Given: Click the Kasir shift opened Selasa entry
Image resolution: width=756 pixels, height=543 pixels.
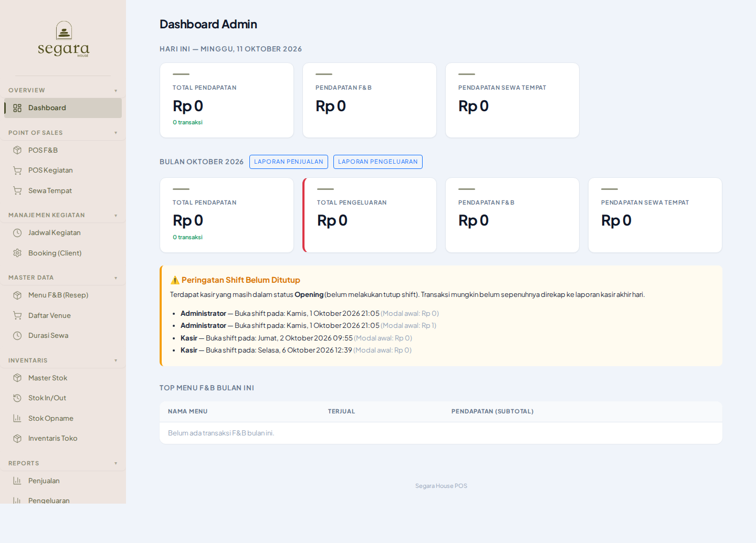Looking at the screenshot, I should click(296, 350).
